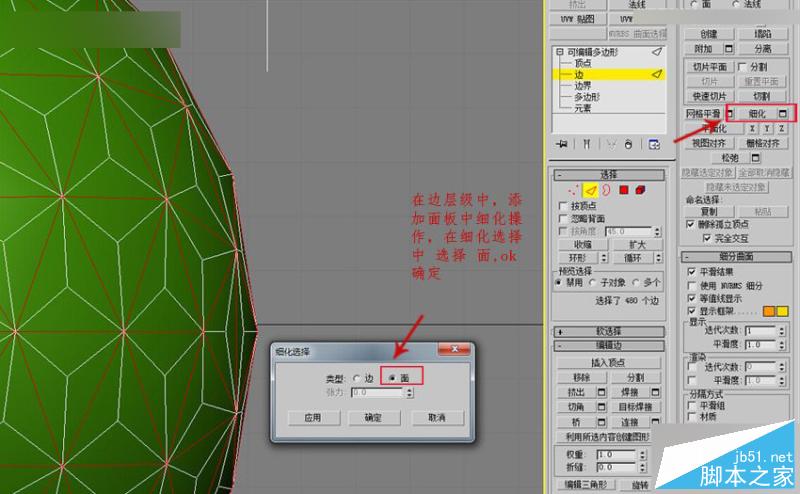Screen dimensions: 800x494
Task: Open Configure Modifier Sets icon
Action: (x=654, y=144)
